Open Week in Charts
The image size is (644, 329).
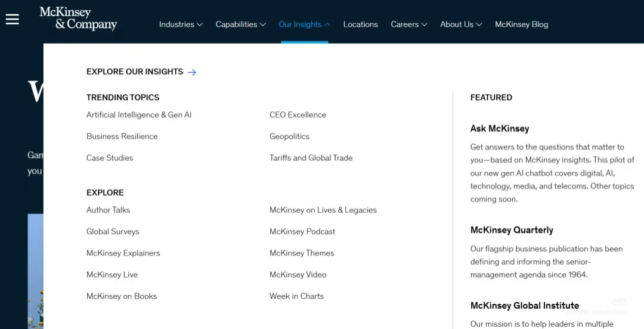[296, 296]
